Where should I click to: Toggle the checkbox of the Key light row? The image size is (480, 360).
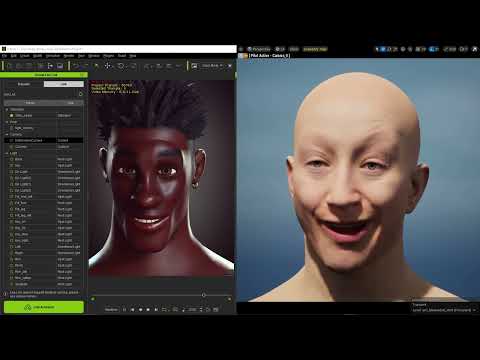[12, 166]
